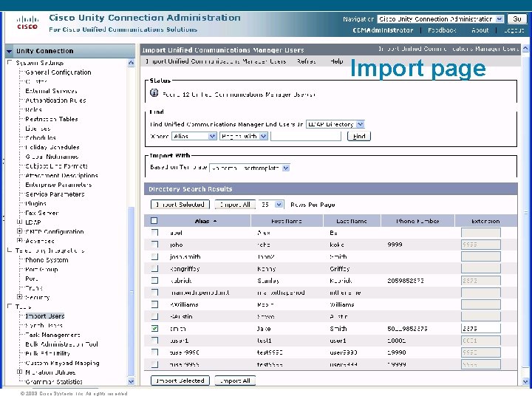Open Import Unified Communications Manager Users menu
Viewport: 532px width, 399px height.
coord(216,61)
